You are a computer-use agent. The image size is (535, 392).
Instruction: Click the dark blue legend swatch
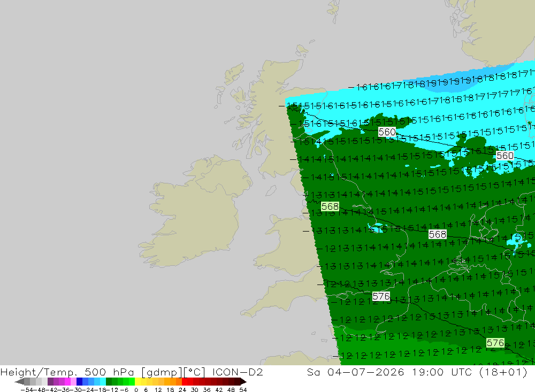point(80,382)
